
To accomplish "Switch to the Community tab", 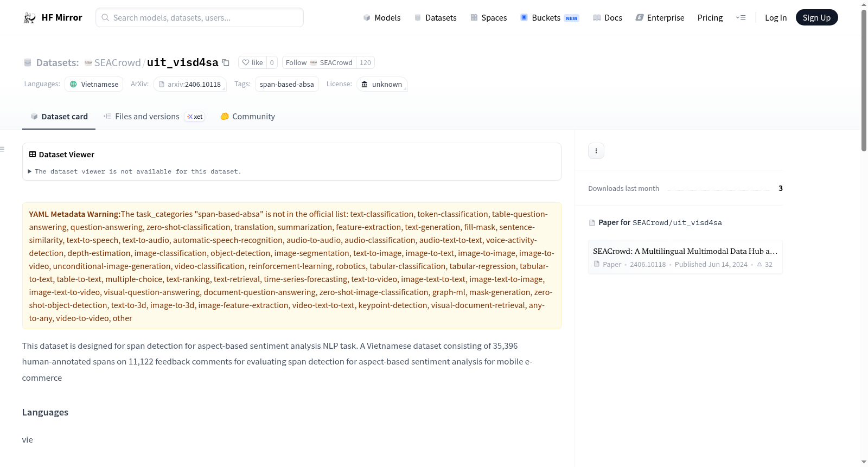I will tap(247, 117).
